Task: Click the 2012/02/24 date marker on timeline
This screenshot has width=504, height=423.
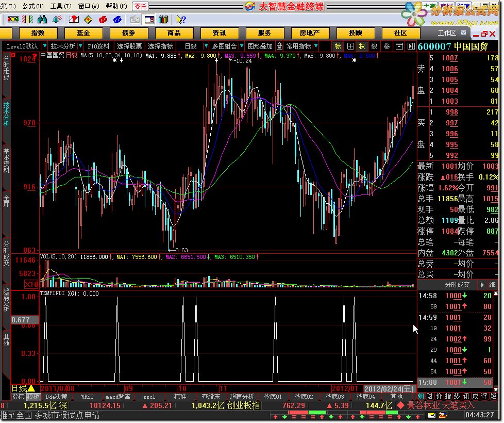Action: tap(389, 388)
